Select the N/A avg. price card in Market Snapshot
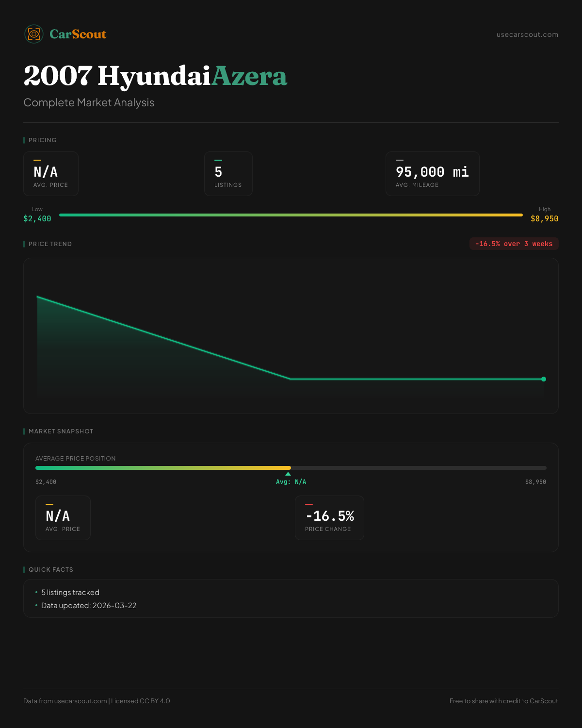This screenshot has height=728, width=582. (x=63, y=518)
